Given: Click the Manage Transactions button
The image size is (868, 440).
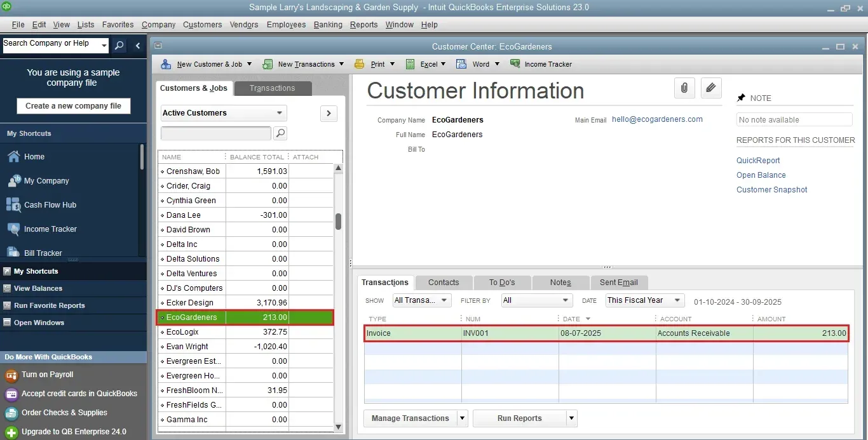Looking at the screenshot, I should 410,418.
